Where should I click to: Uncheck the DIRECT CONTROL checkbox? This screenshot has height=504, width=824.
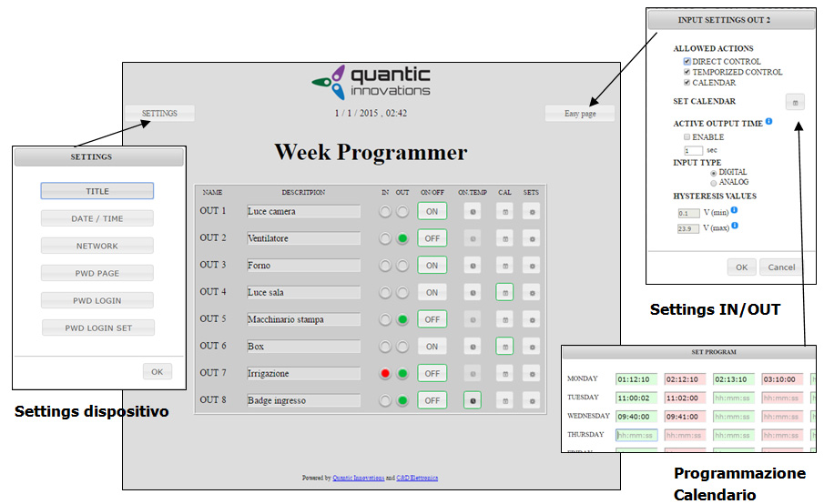tap(687, 62)
